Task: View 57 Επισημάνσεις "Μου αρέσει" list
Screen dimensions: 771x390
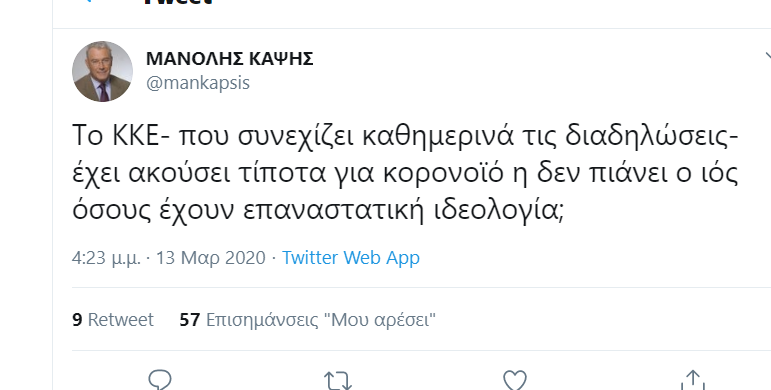Action: (x=307, y=320)
